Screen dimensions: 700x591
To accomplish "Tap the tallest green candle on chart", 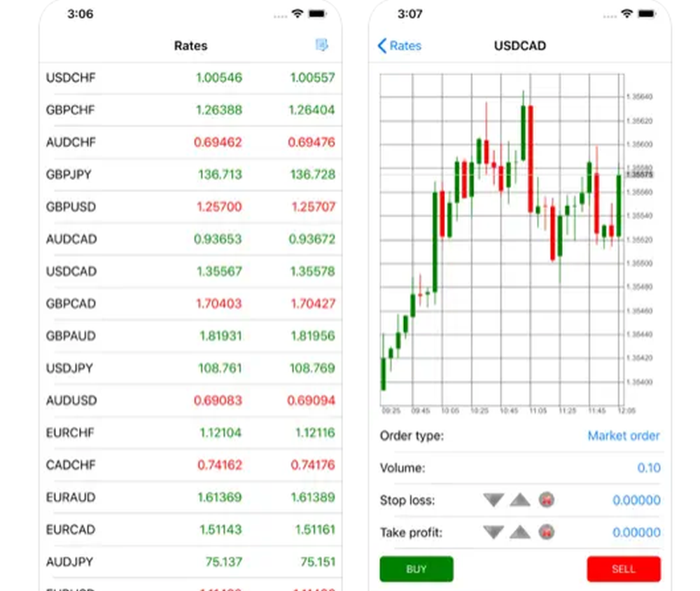I will (x=435, y=242).
